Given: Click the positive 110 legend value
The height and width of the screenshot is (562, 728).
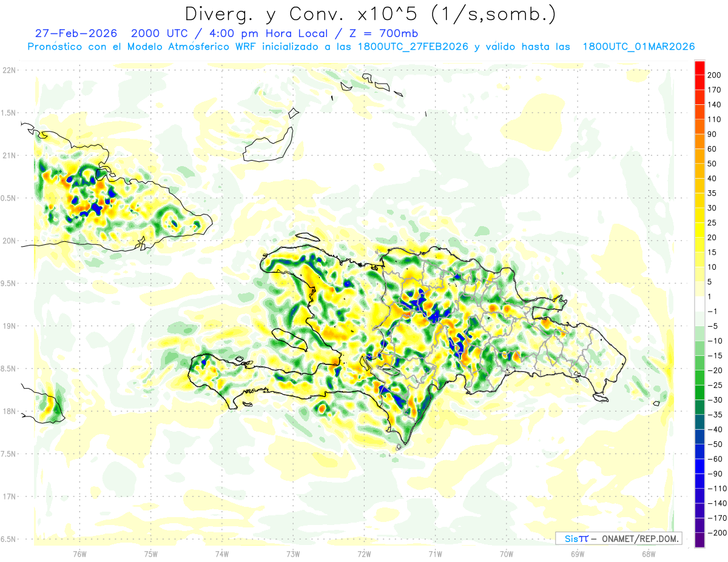Looking at the screenshot, I should pyautogui.click(x=715, y=119).
